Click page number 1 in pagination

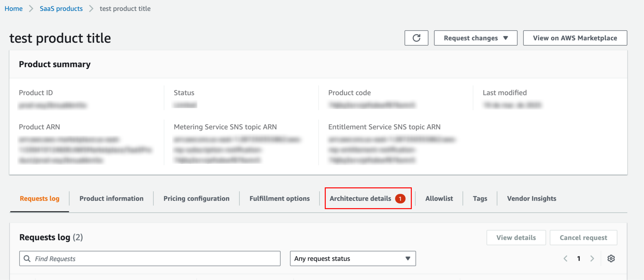click(579, 259)
